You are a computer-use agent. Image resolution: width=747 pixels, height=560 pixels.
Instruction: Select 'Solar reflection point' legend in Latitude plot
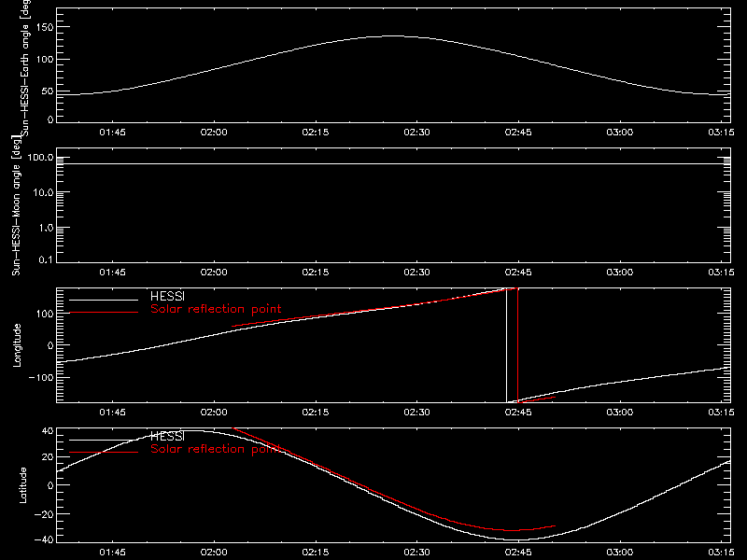pyautogui.click(x=216, y=449)
